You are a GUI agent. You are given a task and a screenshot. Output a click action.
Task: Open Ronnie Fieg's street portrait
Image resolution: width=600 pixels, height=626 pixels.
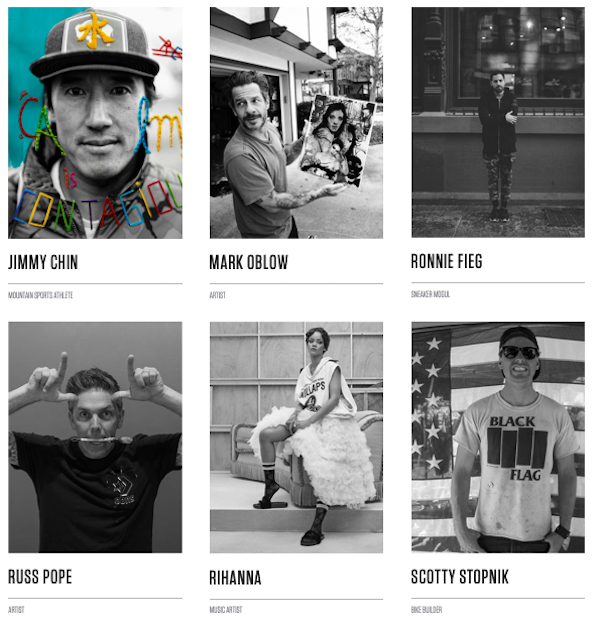[x=498, y=122]
